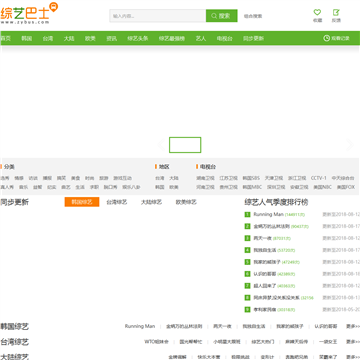The width and height of the screenshot is (360, 360).
Task: Click rank badge 4 beside 我独自生活
Action: pyautogui.click(x=247, y=250)
